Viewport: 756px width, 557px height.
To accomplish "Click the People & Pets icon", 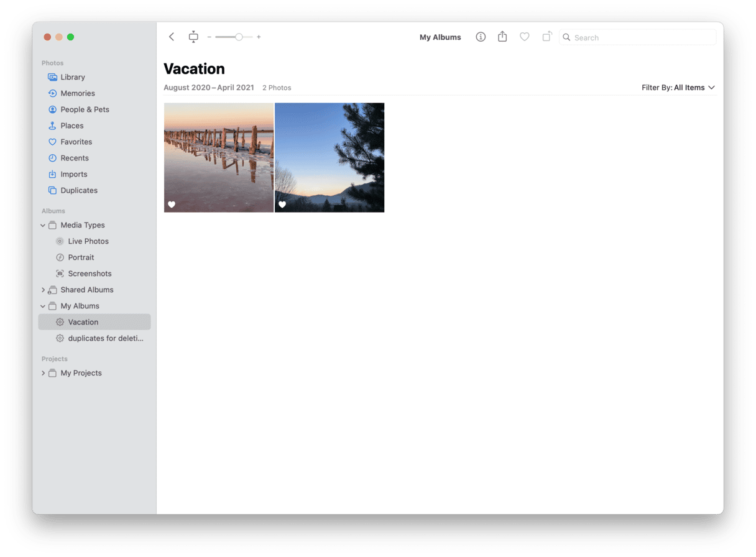I will click(x=52, y=109).
